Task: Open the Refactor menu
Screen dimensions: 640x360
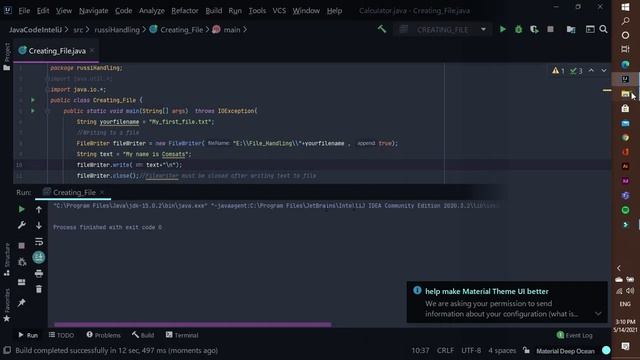Action: pos(184,11)
